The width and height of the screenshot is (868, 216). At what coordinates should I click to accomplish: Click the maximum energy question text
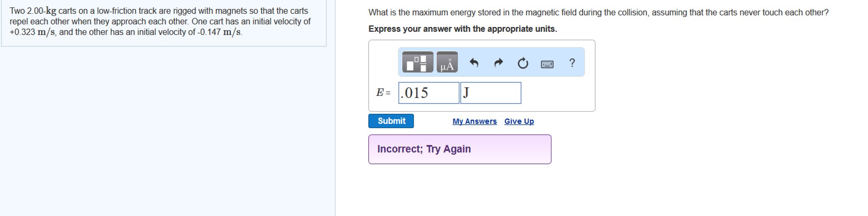coord(598,13)
